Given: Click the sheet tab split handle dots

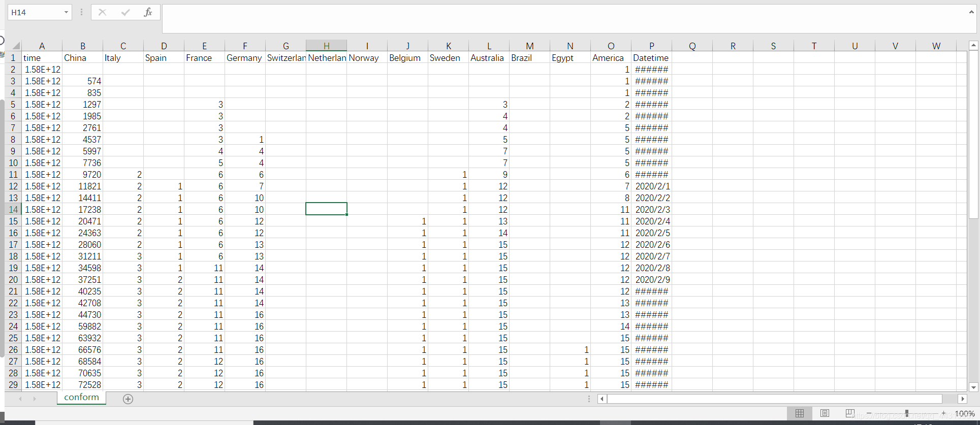Looking at the screenshot, I should (x=589, y=399).
